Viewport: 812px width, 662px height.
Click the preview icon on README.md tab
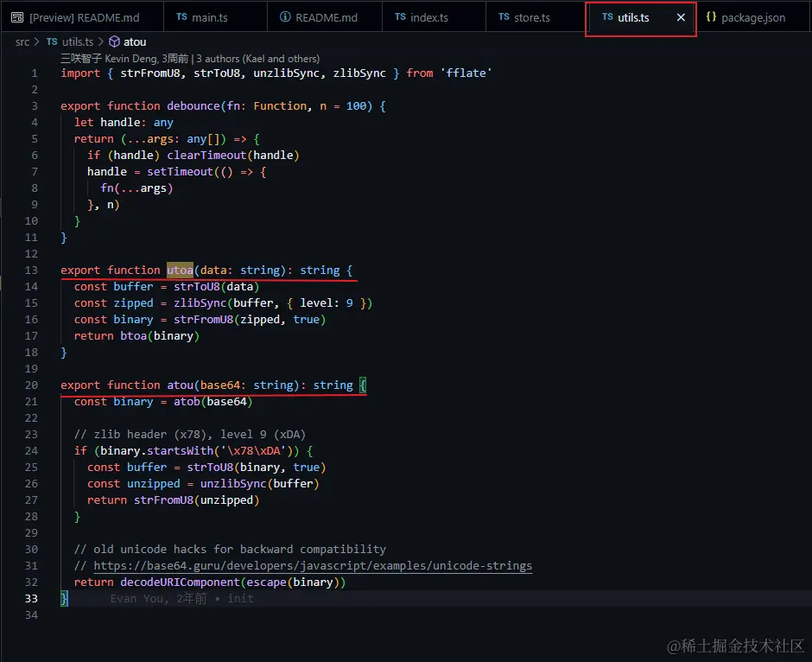click(17, 17)
